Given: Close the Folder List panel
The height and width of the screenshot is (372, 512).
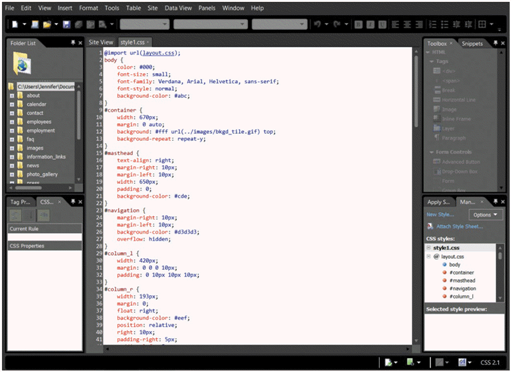Looking at the screenshot, I should pyautogui.click(x=80, y=43).
